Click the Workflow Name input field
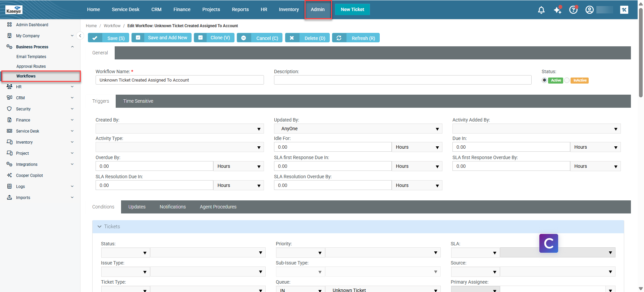The width and height of the screenshot is (644, 292). tap(179, 80)
